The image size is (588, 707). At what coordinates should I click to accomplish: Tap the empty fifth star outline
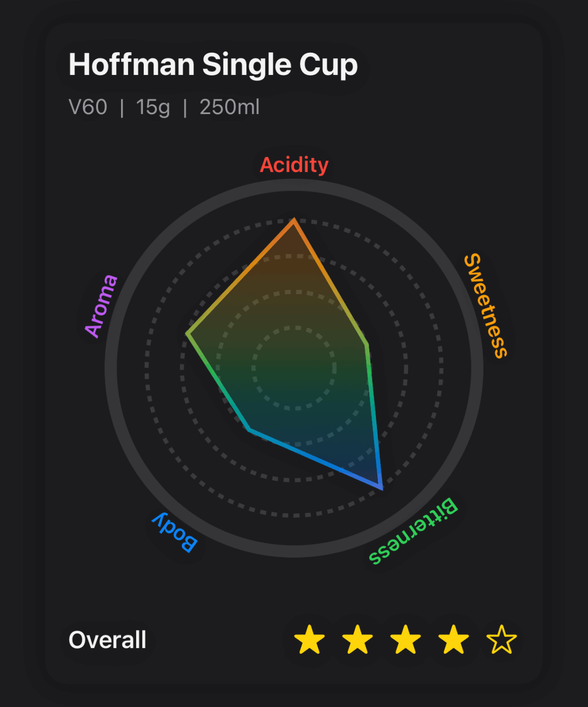pyautogui.click(x=502, y=640)
